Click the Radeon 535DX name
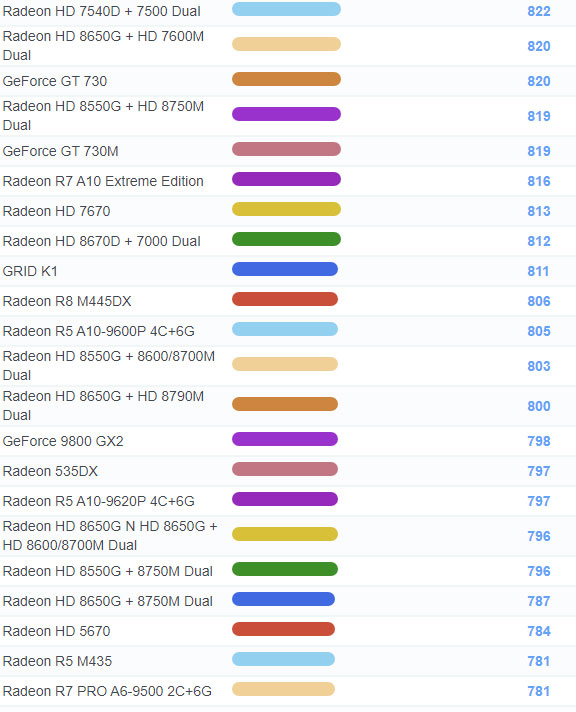The width and height of the screenshot is (576, 712). [50, 471]
